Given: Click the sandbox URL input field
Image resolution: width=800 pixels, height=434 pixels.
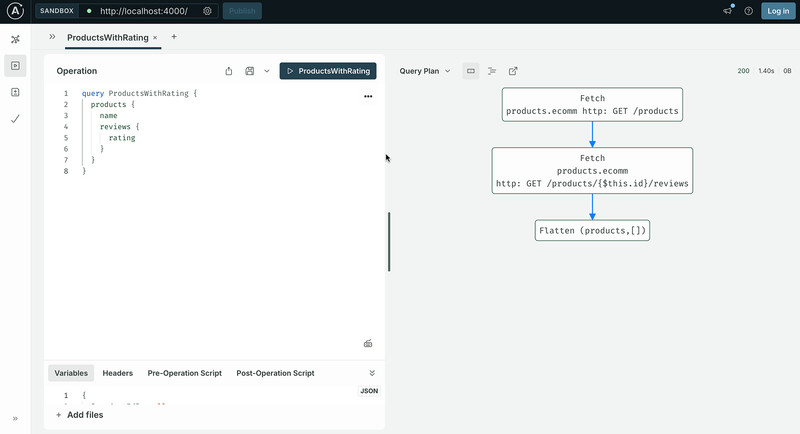Looking at the screenshot, I should (143, 11).
